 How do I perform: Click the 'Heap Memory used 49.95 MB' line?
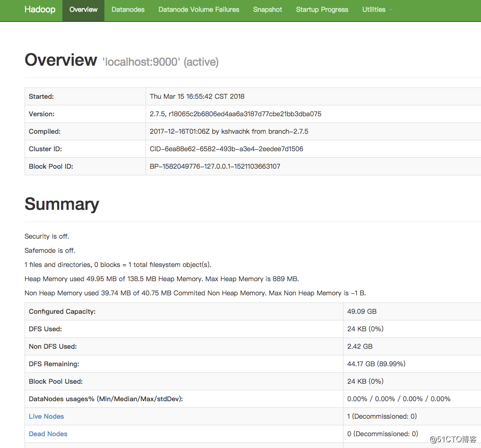point(162,279)
